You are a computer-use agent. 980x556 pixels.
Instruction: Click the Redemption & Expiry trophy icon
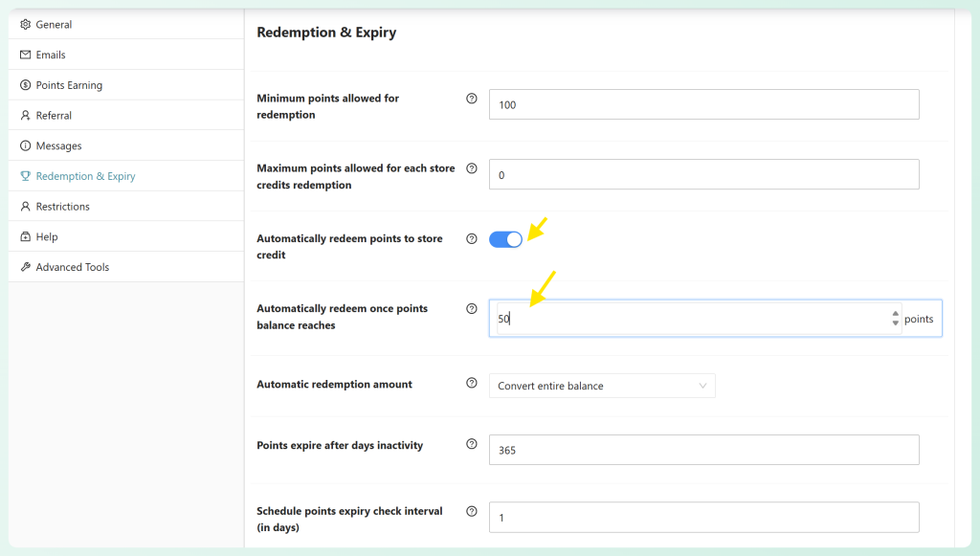point(25,176)
